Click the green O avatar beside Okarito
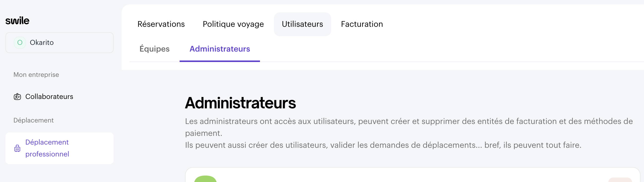 point(20,42)
